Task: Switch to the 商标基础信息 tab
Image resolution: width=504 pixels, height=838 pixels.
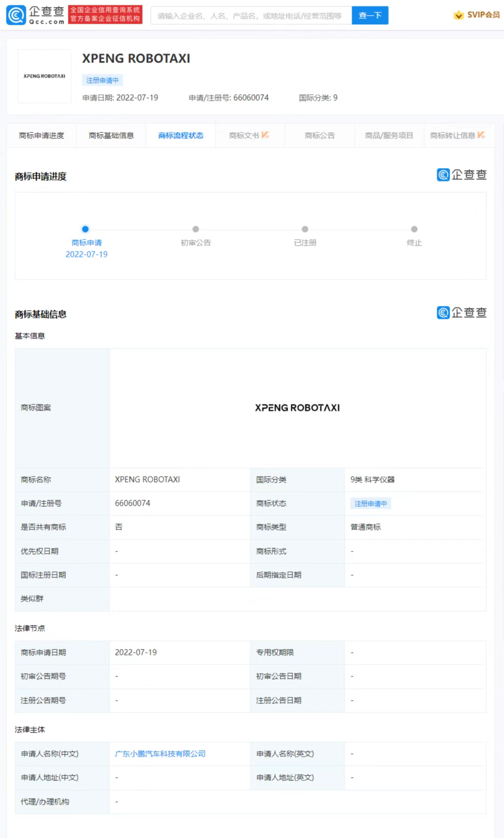Action: click(111, 136)
